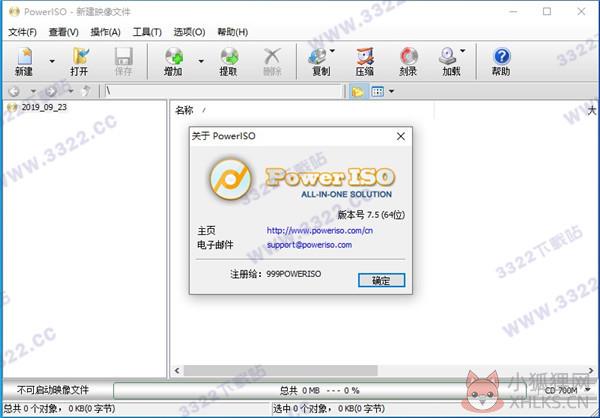Click the scrollbar right arrow

[x=591, y=371]
